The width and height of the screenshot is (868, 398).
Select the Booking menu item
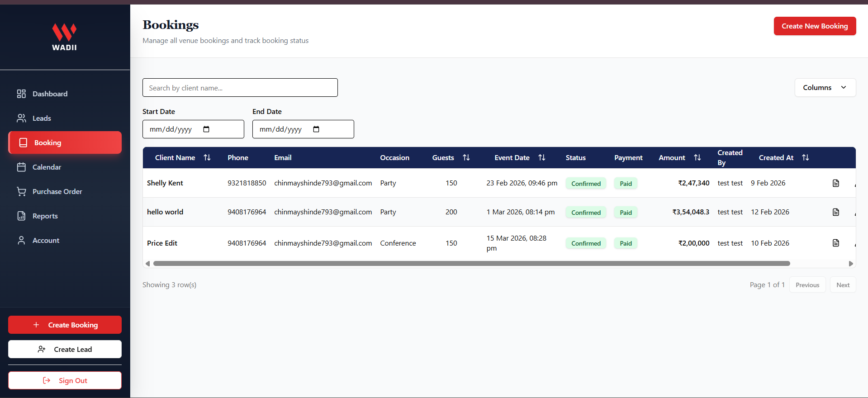[65, 142]
